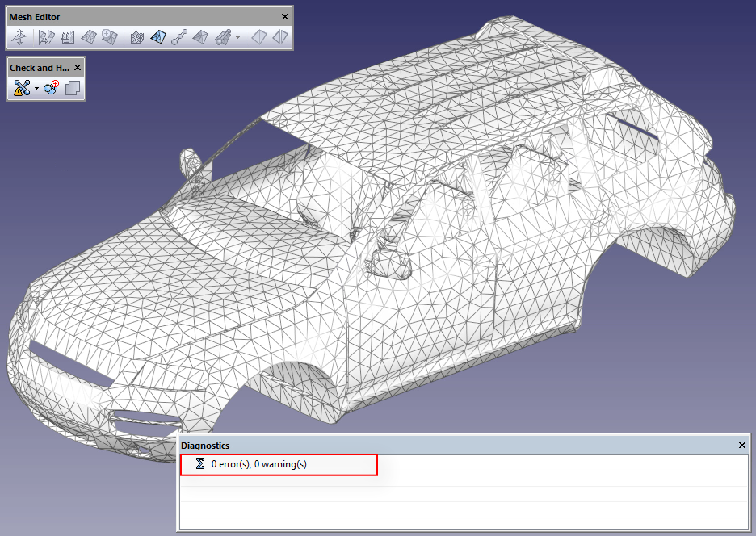Viewport: 756px width, 536px height.
Task: Click the mesh with sphere tool icon
Action: click(223, 37)
